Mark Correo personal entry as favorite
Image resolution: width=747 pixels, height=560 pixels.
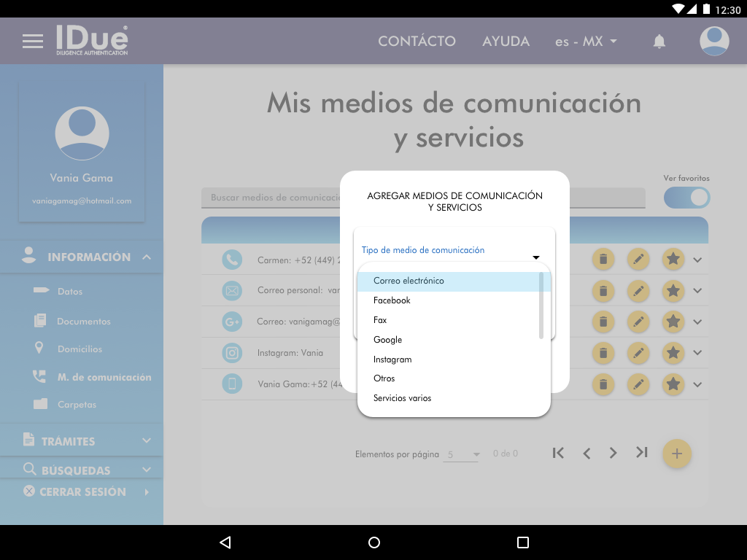point(673,290)
